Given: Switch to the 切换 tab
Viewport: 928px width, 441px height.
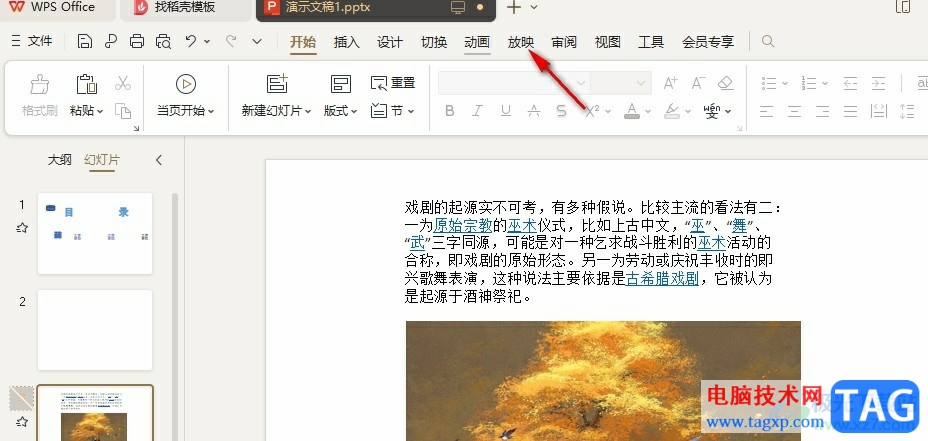Looking at the screenshot, I should (434, 42).
